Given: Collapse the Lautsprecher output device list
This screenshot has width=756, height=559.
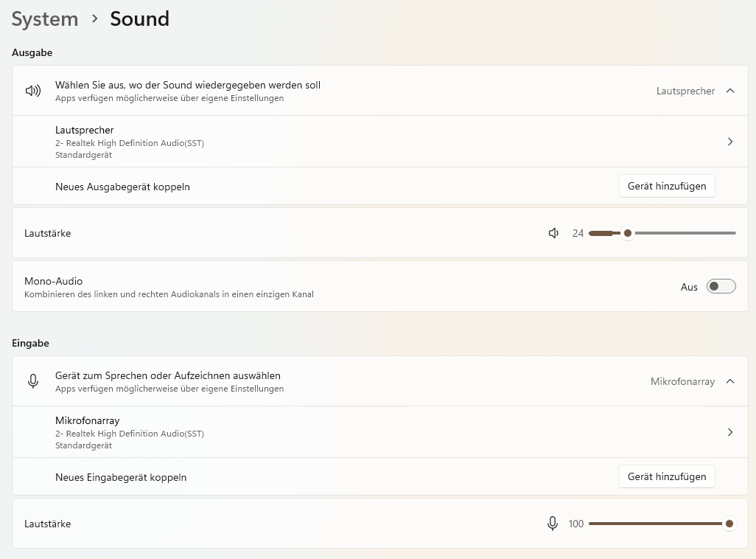Looking at the screenshot, I should [x=730, y=91].
